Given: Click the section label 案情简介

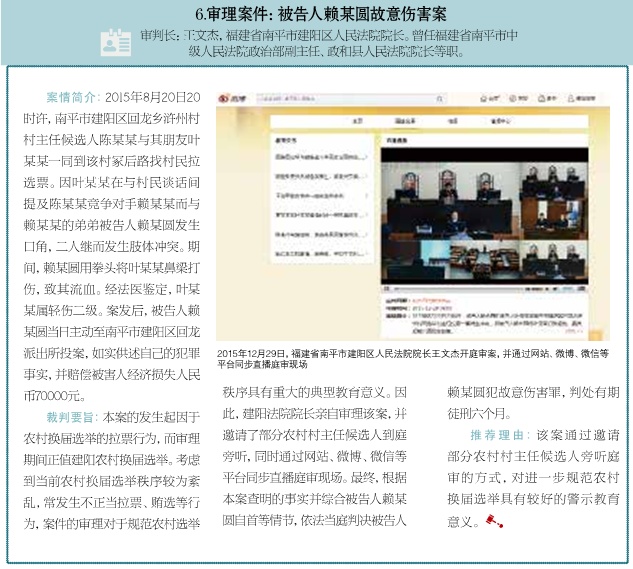Looking at the screenshot, I should (71, 97).
